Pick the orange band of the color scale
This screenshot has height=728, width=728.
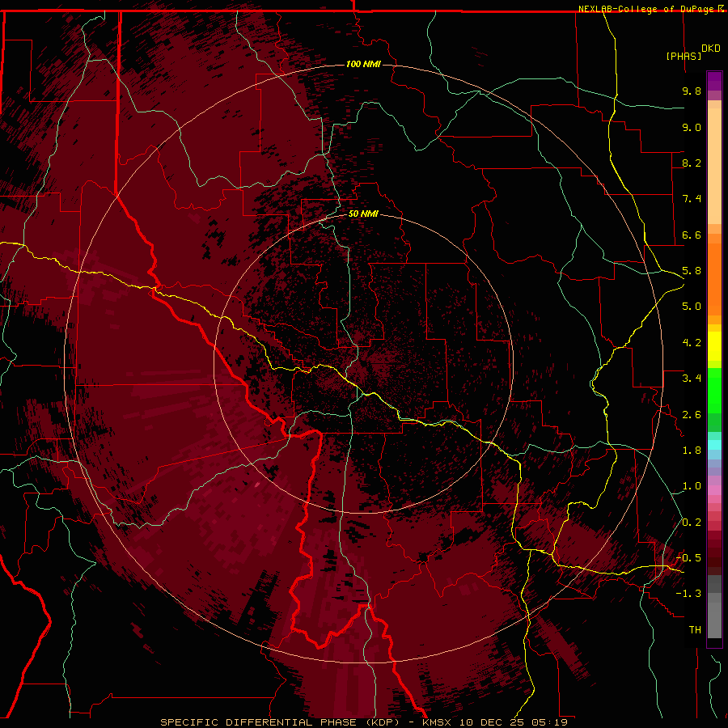pyautogui.click(x=714, y=279)
